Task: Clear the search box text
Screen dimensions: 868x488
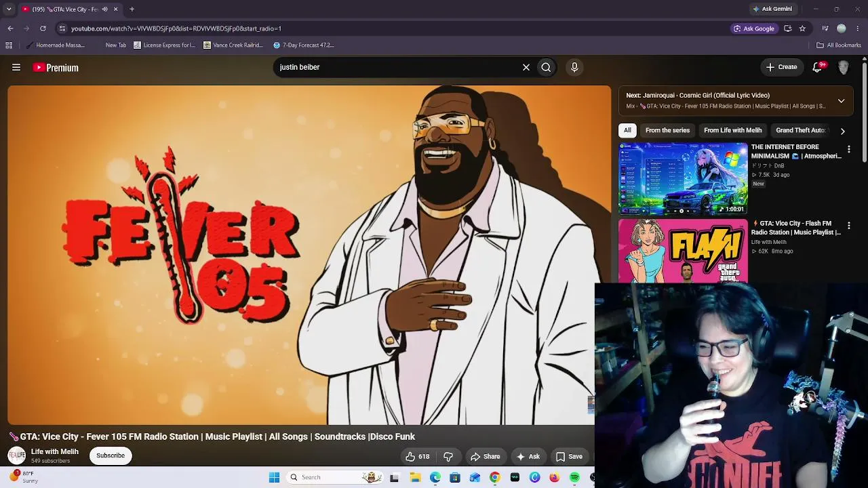Action: [x=526, y=67]
